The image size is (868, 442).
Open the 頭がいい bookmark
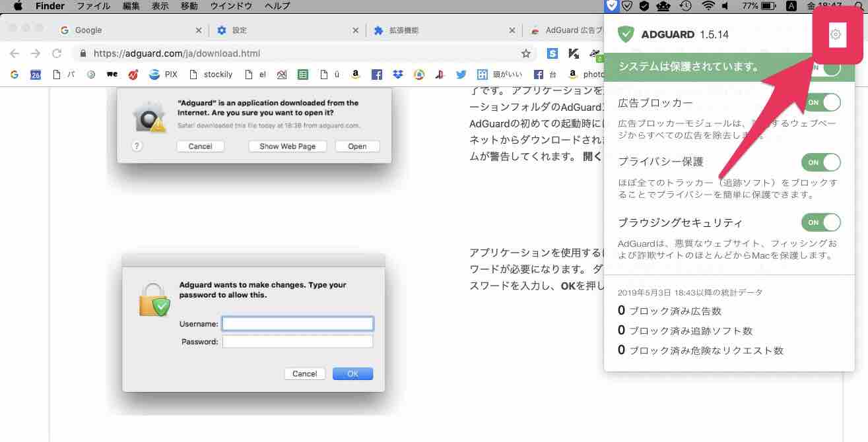click(499, 75)
